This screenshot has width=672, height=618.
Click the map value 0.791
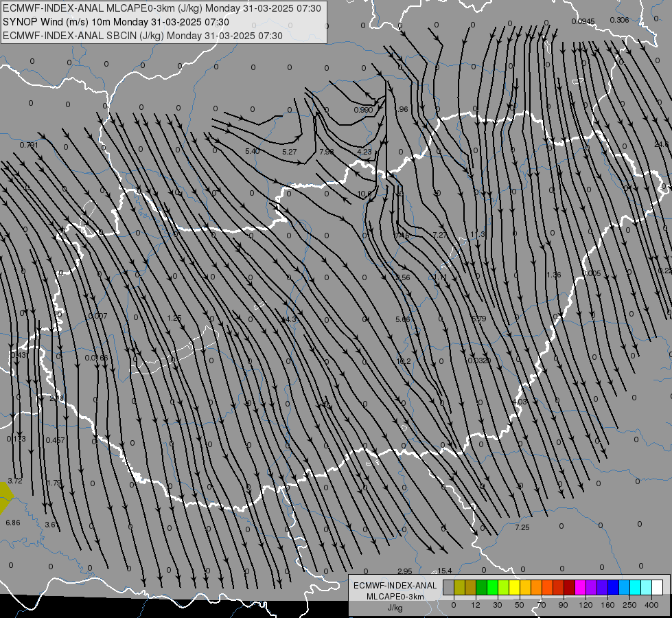pos(29,145)
